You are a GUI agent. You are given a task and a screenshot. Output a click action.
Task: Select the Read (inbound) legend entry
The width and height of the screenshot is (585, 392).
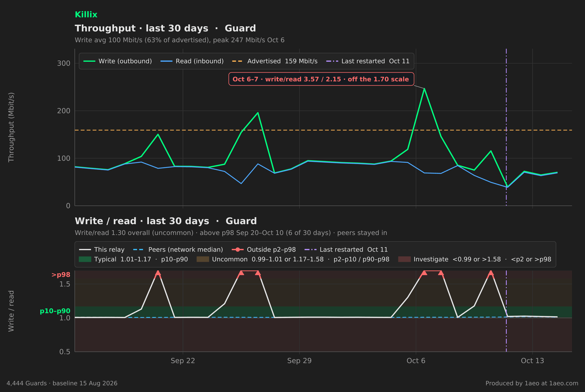192,61
